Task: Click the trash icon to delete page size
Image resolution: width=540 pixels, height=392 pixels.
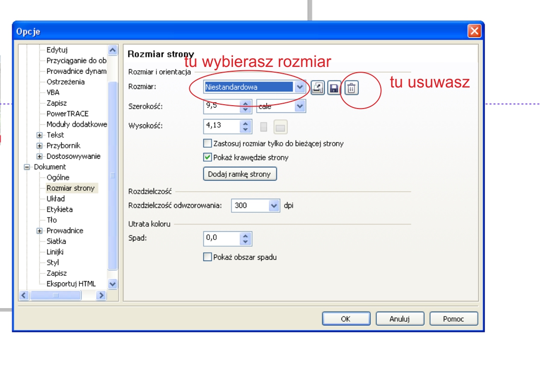Action: (x=352, y=87)
